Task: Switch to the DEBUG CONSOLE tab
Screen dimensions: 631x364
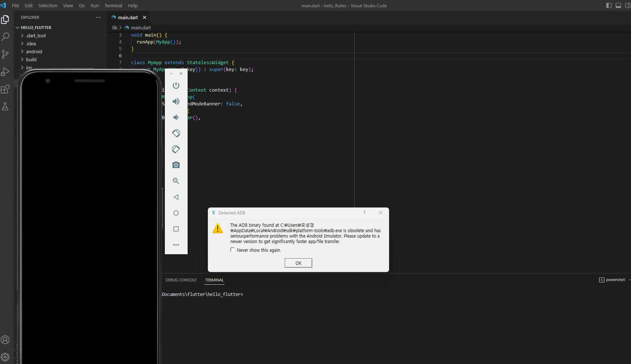Action: [181, 280]
